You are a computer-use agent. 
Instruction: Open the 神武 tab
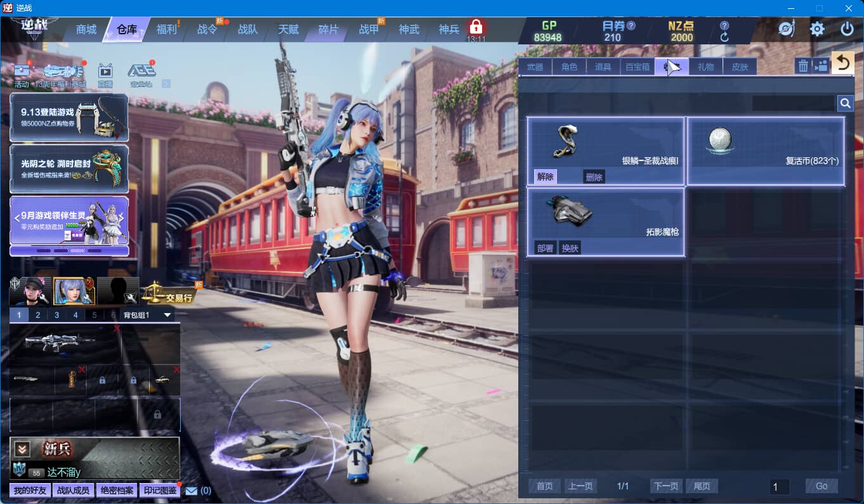(409, 30)
